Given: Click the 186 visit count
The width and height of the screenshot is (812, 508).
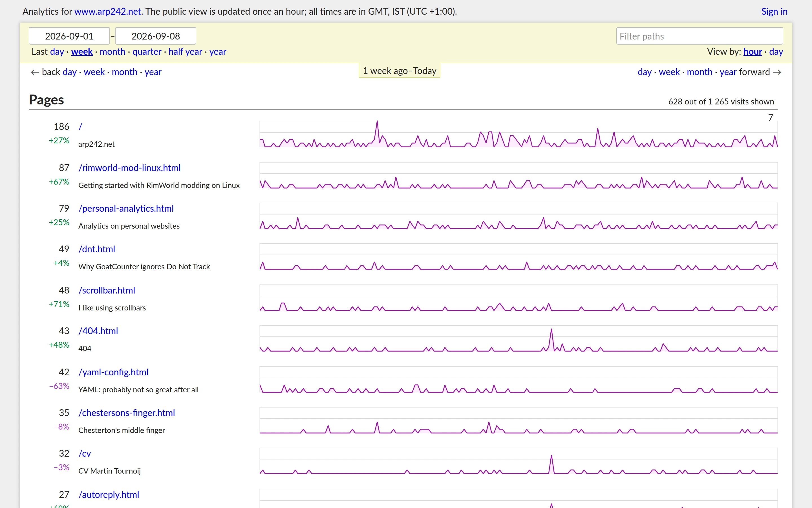Looking at the screenshot, I should click(61, 127).
